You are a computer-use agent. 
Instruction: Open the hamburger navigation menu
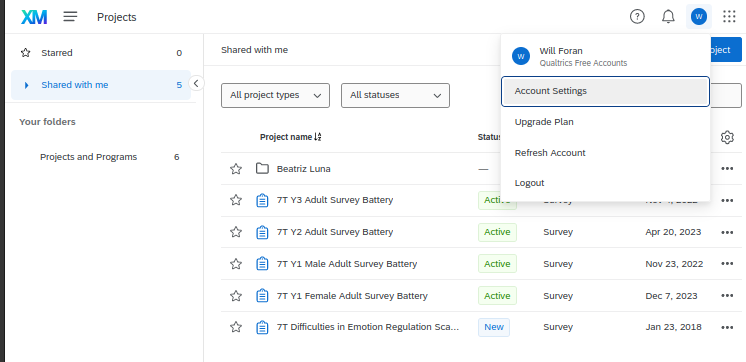point(70,17)
